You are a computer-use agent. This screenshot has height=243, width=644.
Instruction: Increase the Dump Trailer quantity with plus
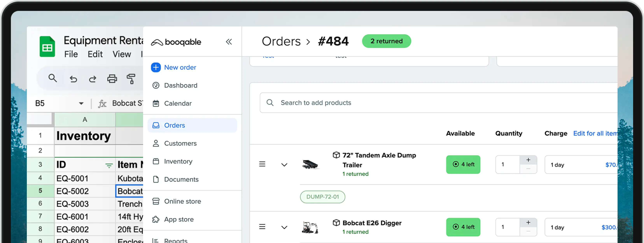(528, 159)
